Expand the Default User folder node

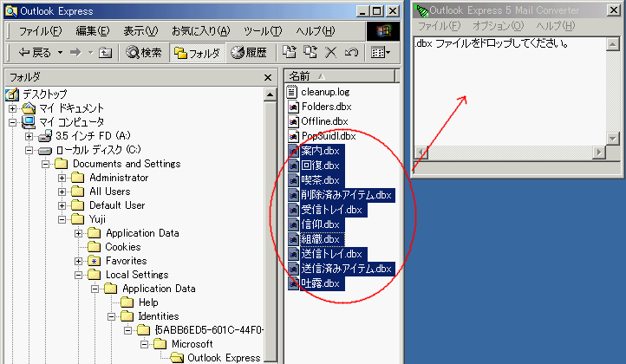(x=62, y=205)
